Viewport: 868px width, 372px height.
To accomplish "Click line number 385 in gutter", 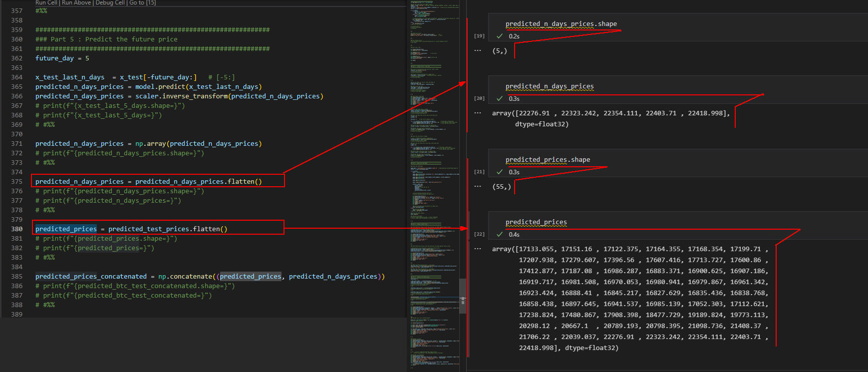I will (x=17, y=277).
